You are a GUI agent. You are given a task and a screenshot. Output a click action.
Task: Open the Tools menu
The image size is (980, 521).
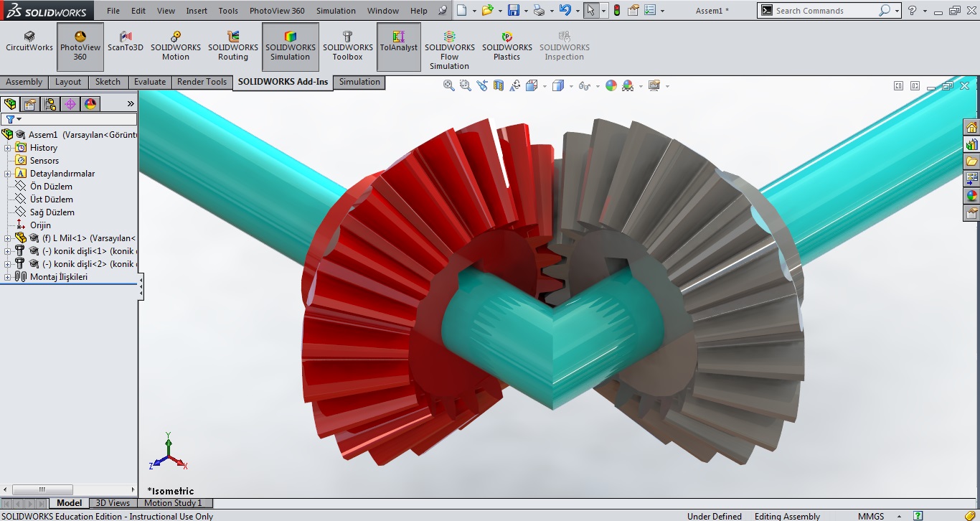coord(228,11)
